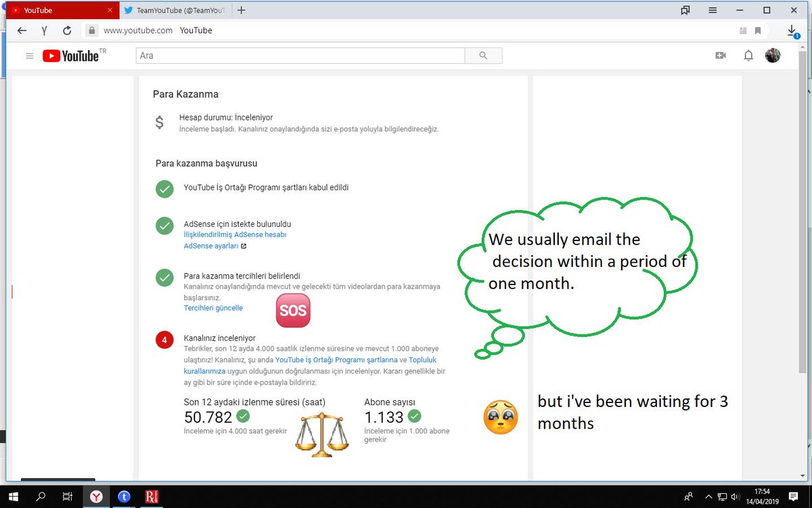Open Windows taskbar search

[41, 496]
